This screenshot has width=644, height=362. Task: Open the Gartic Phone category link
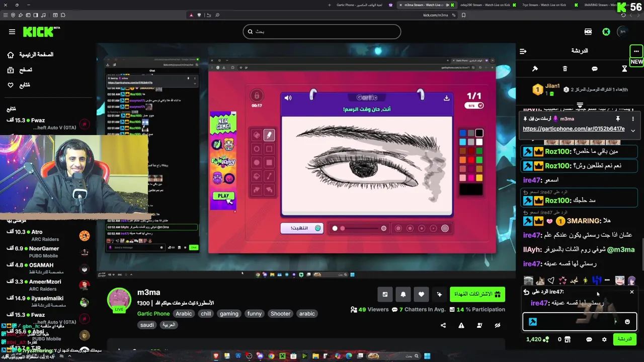click(153, 314)
